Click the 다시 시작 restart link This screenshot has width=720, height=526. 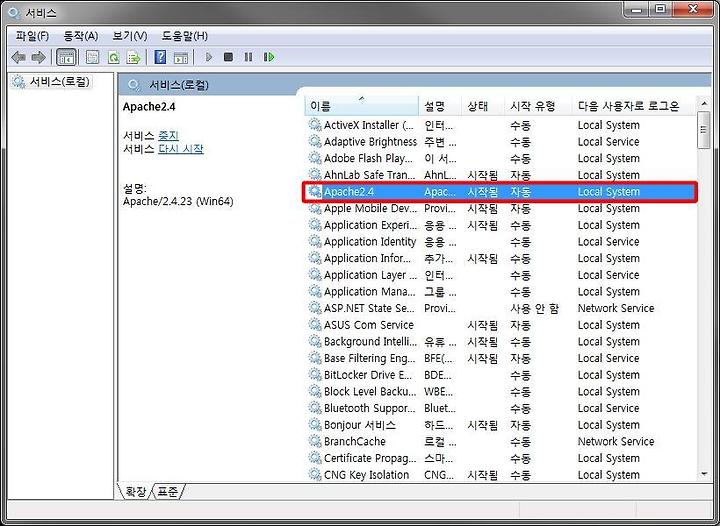180,149
